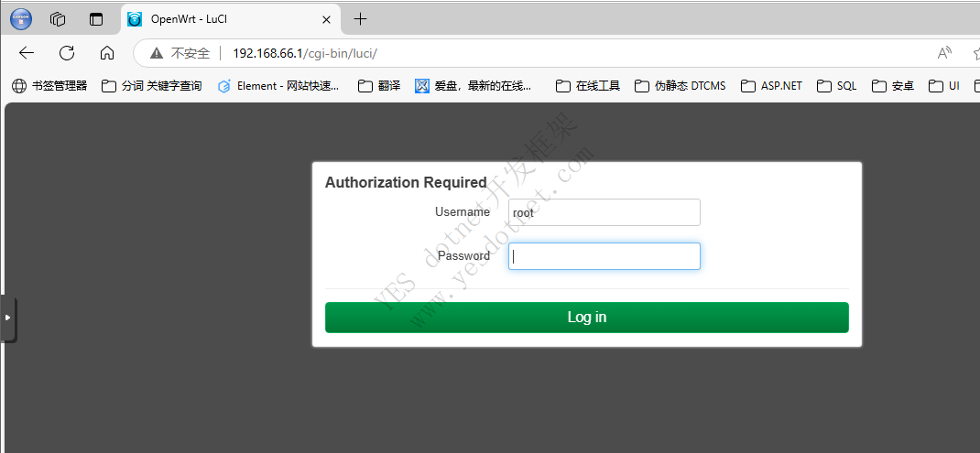Image resolution: width=980 pixels, height=453 pixels.
Task: Open the 爱盘 bookmark
Action: (x=474, y=86)
